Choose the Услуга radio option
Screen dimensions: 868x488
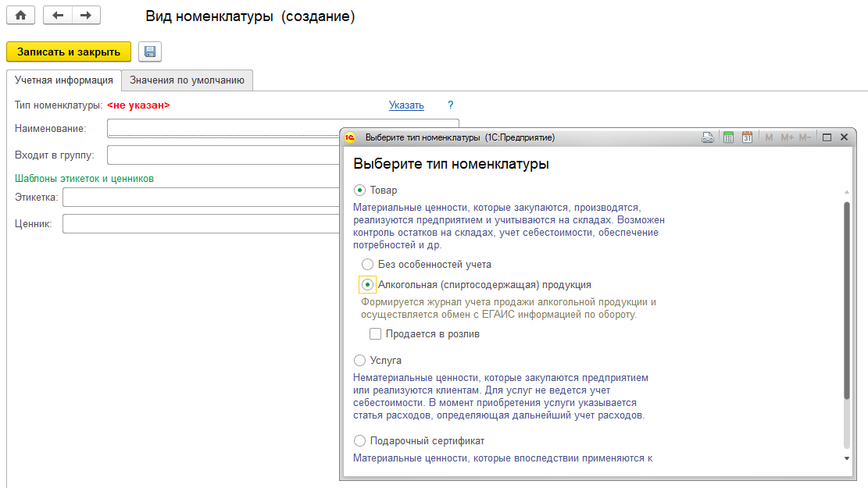click(360, 361)
